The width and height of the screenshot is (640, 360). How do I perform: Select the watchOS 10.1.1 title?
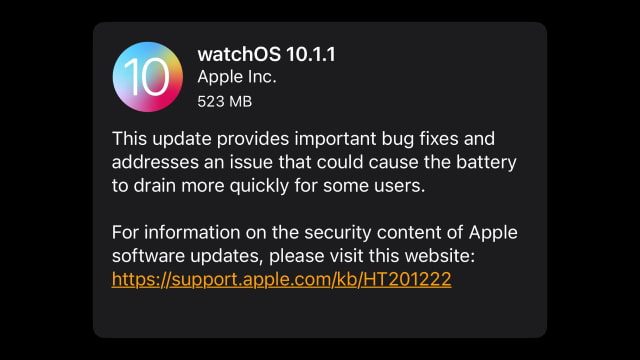267,54
